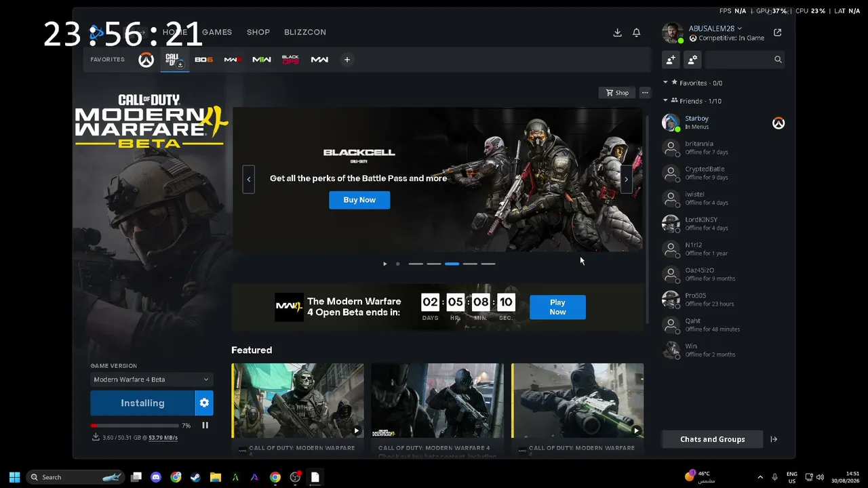Open the BO6 game icon in favorites
The width and height of the screenshot is (868, 488).
pos(203,60)
